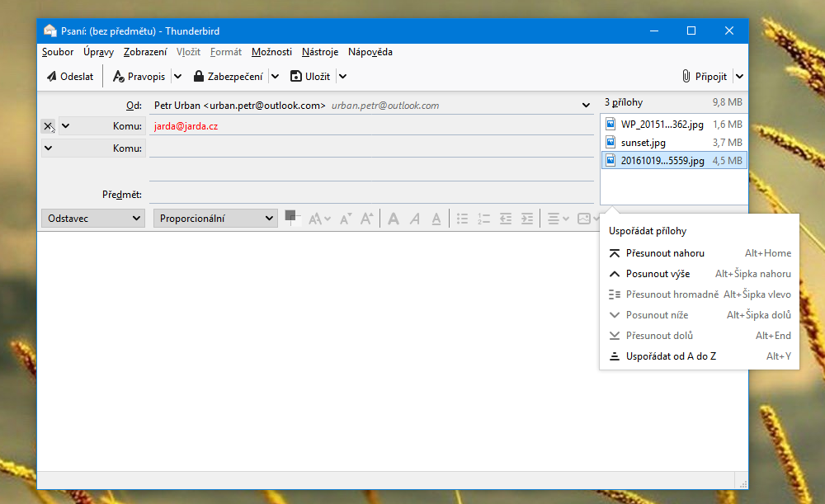The width and height of the screenshot is (825, 504).
Task: Open the Nástroje menu
Action: (x=320, y=52)
